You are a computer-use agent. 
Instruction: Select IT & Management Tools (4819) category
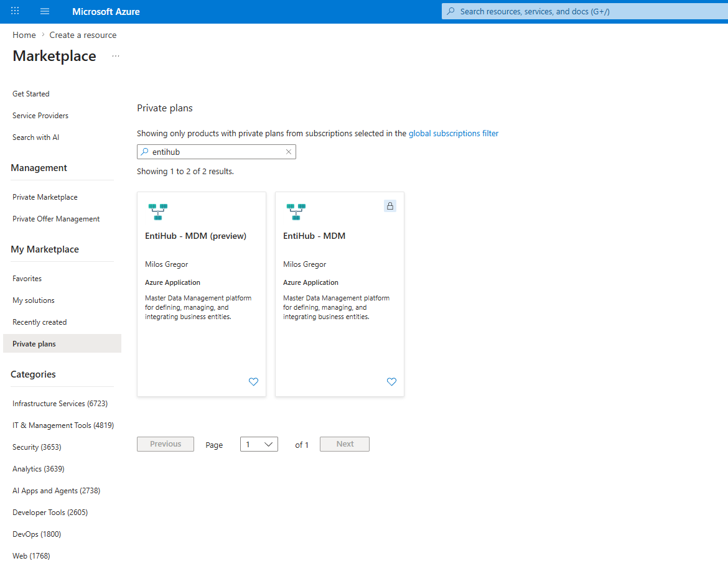pos(63,425)
